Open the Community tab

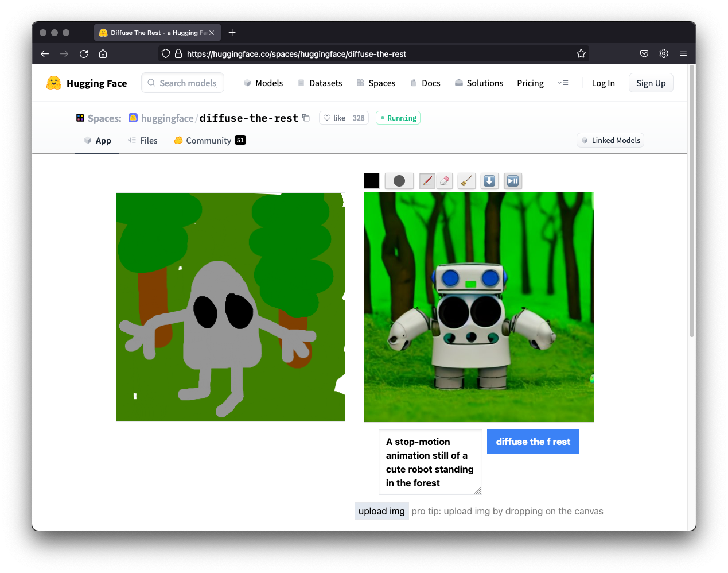click(209, 141)
